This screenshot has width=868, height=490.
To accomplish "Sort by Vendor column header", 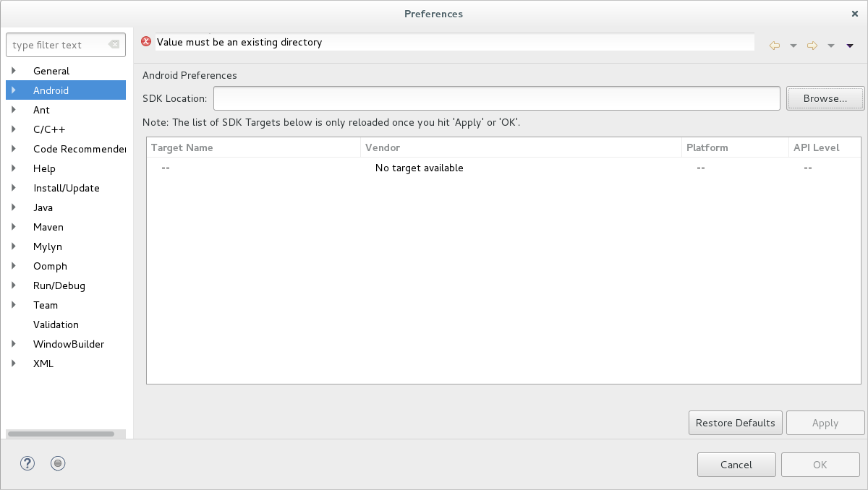I will tap(521, 147).
